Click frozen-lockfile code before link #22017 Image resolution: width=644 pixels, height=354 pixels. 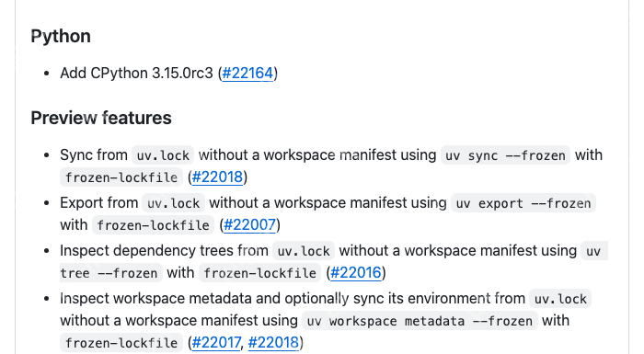click(x=121, y=342)
